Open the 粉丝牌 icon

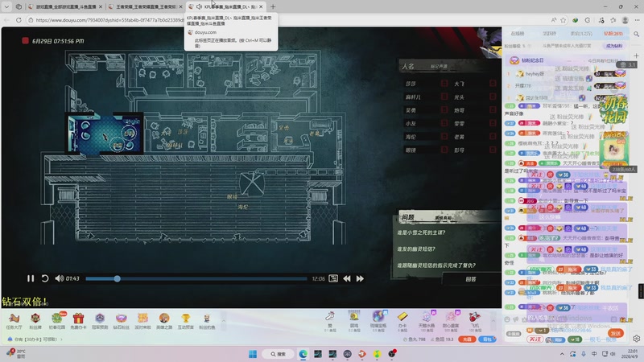35,321
